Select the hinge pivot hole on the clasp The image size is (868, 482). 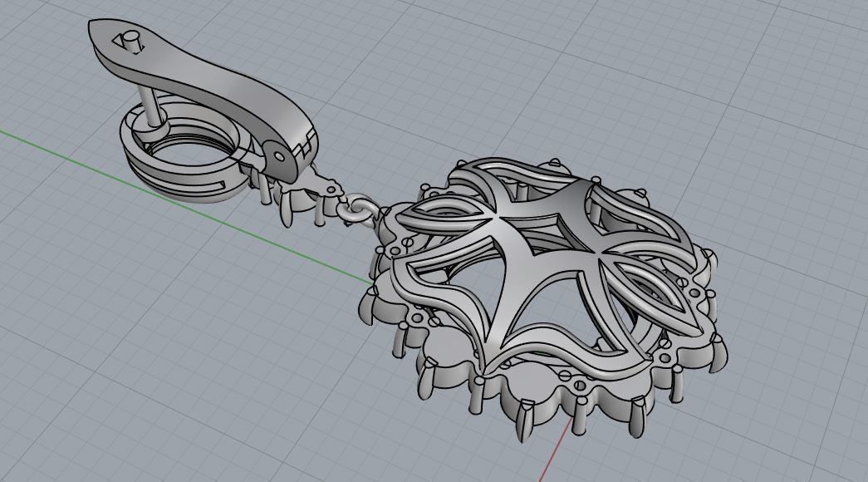[x=279, y=157]
